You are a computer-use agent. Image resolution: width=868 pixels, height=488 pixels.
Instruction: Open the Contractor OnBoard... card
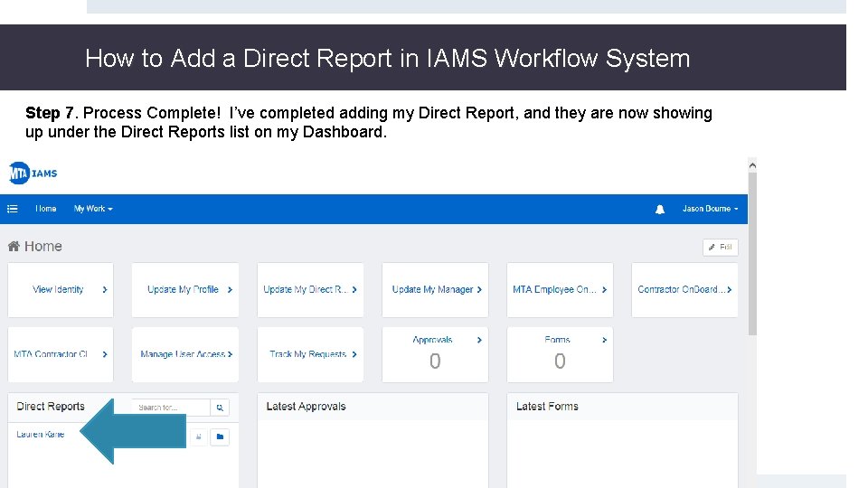(684, 290)
